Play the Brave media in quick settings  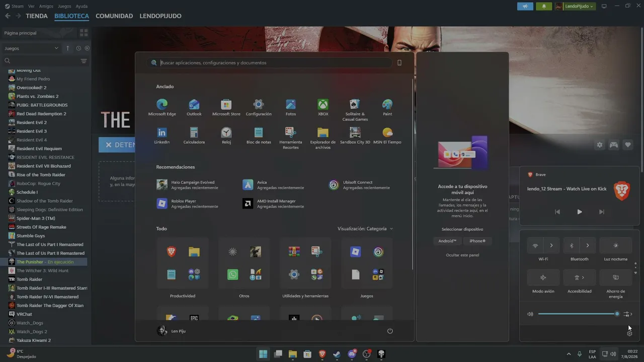pyautogui.click(x=580, y=212)
